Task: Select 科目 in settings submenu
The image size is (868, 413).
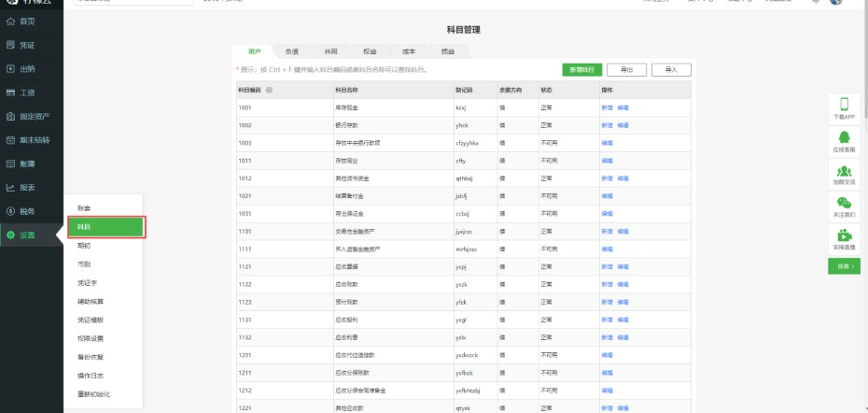Action: point(105,227)
